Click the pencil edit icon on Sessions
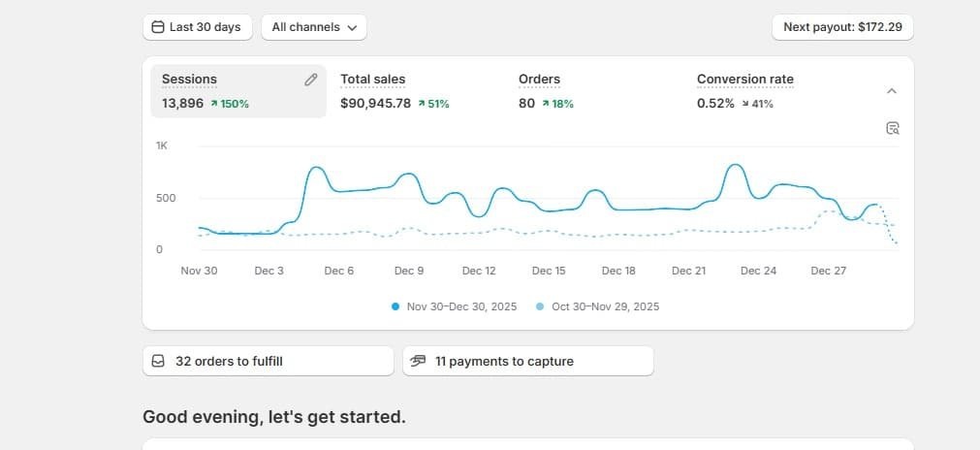Image resolution: width=980 pixels, height=450 pixels. click(310, 80)
